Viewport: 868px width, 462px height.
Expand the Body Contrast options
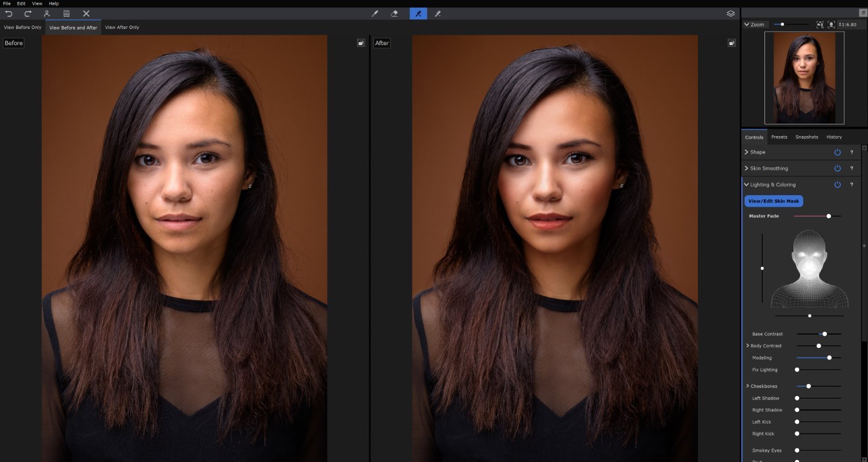[748, 346]
